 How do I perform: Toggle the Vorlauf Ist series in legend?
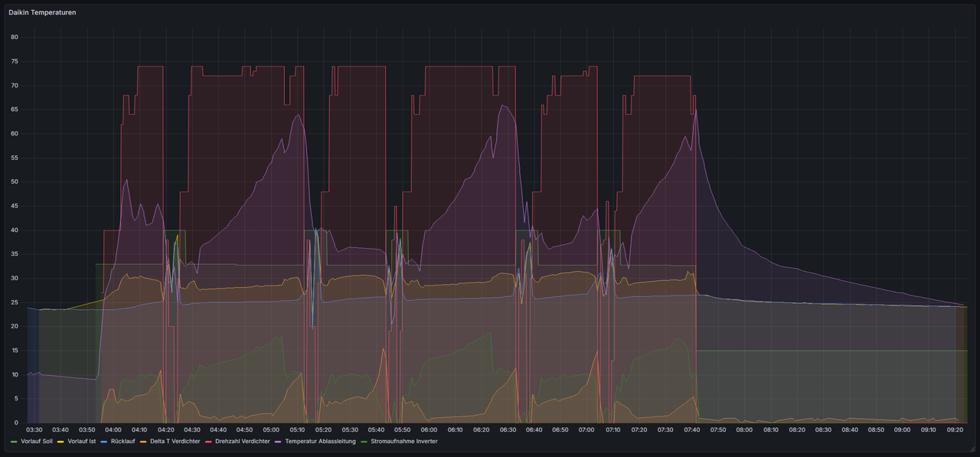[80, 441]
